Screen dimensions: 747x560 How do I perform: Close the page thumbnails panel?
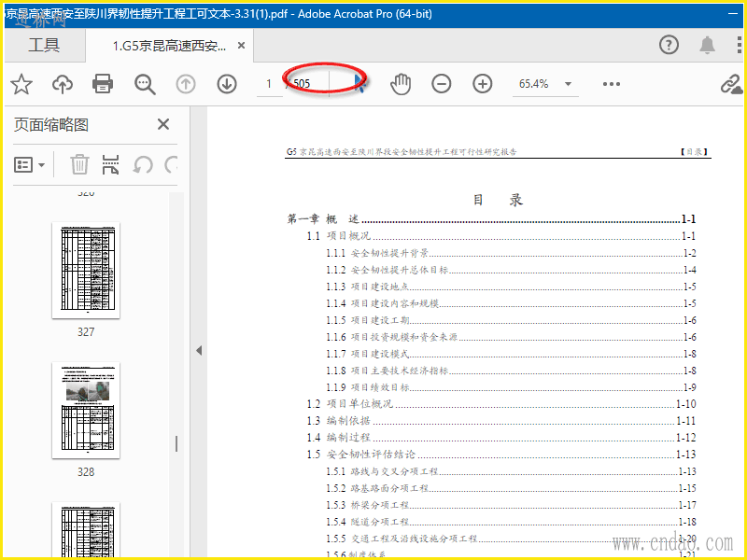click(x=163, y=124)
